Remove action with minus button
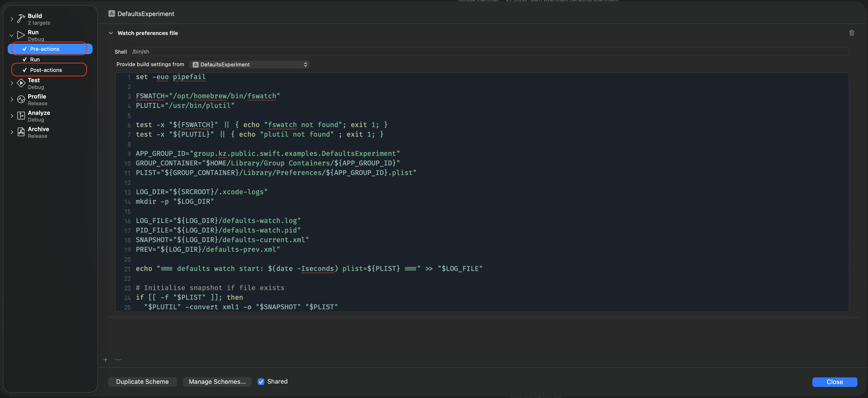The width and height of the screenshot is (868, 398). [118, 360]
